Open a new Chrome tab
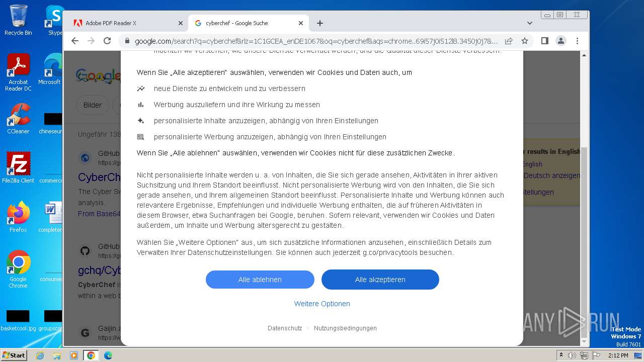 pos(320,23)
